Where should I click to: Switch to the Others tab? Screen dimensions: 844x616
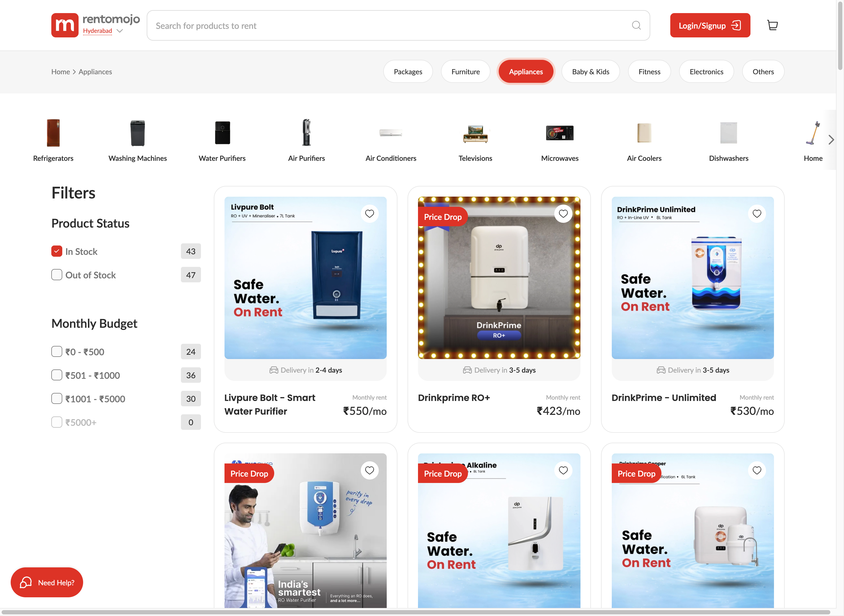tap(763, 72)
